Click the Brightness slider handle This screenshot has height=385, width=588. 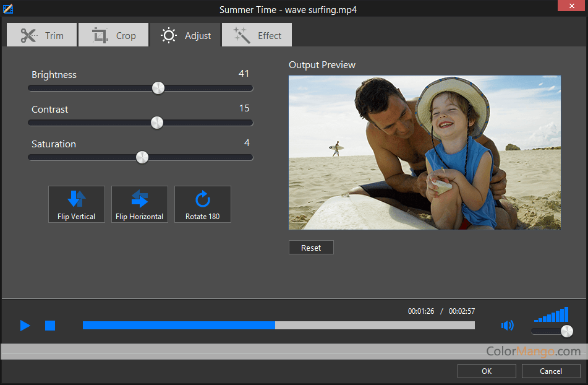pyautogui.click(x=158, y=88)
